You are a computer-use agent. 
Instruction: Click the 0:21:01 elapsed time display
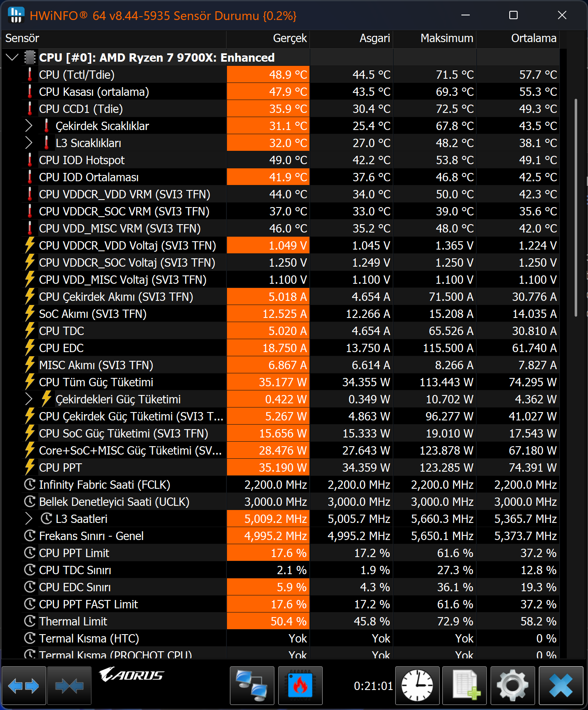point(373,686)
